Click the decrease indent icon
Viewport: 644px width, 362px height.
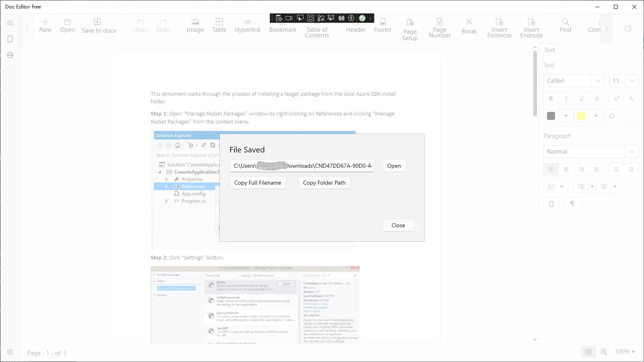616,169
